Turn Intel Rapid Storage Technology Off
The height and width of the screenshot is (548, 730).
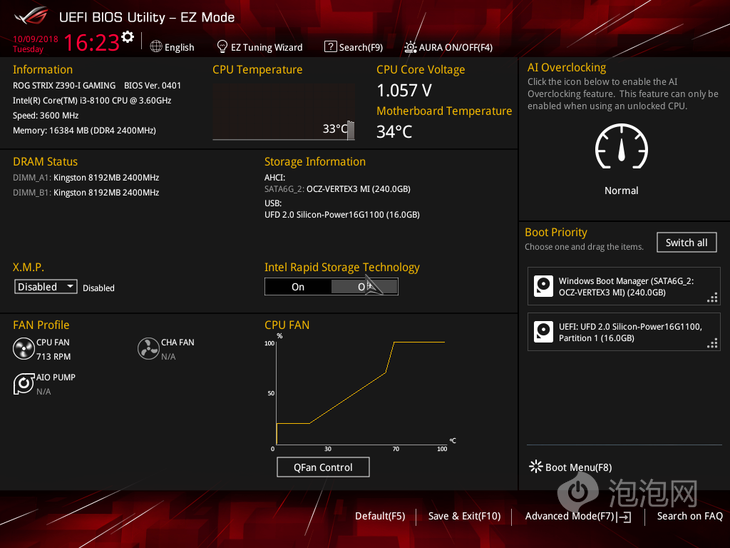pos(365,287)
